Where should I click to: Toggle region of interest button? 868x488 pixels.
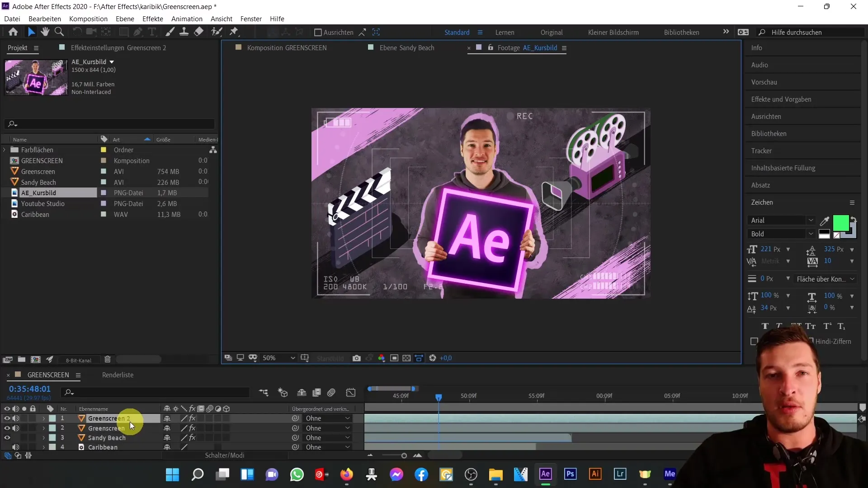[394, 358]
